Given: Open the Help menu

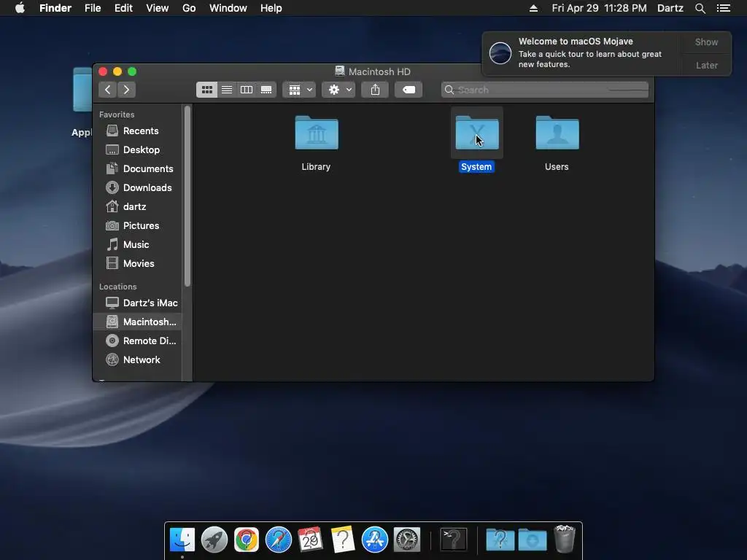Looking at the screenshot, I should [x=271, y=8].
